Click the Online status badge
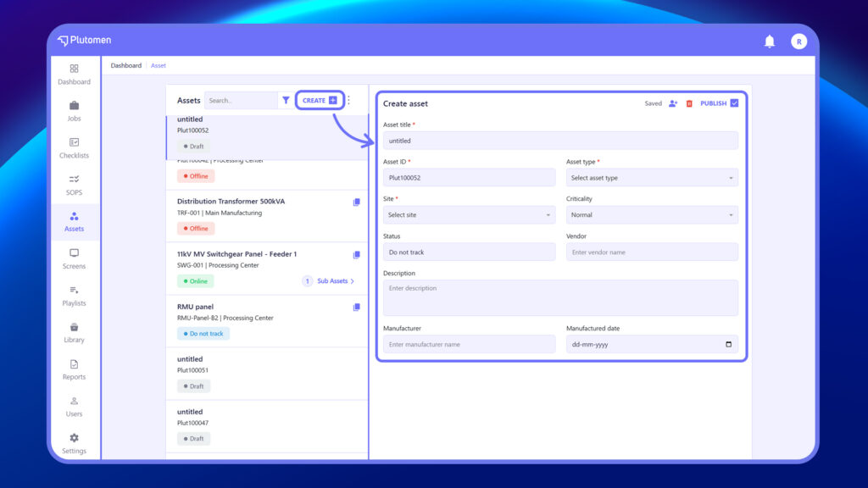Viewport: 868px width, 488px height. (196, 281)
